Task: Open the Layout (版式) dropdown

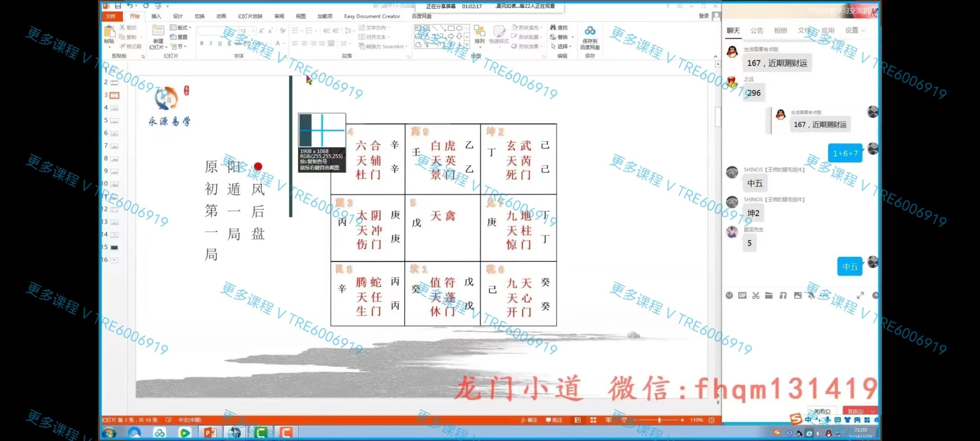Action: click(x=180, y=28)
